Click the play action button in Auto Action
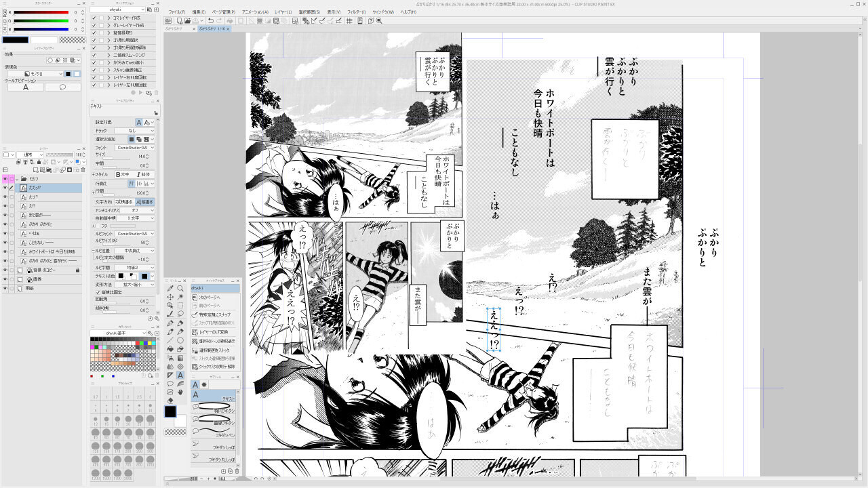 coord(140,92)
